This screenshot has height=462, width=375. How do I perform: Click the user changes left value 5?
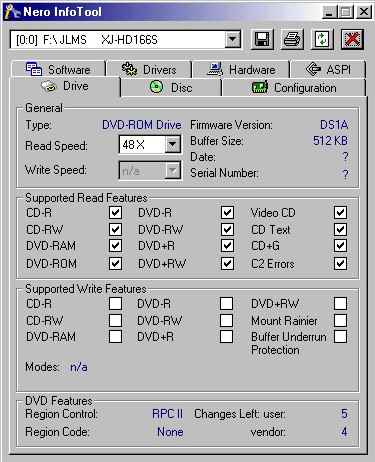pos(344,414)
